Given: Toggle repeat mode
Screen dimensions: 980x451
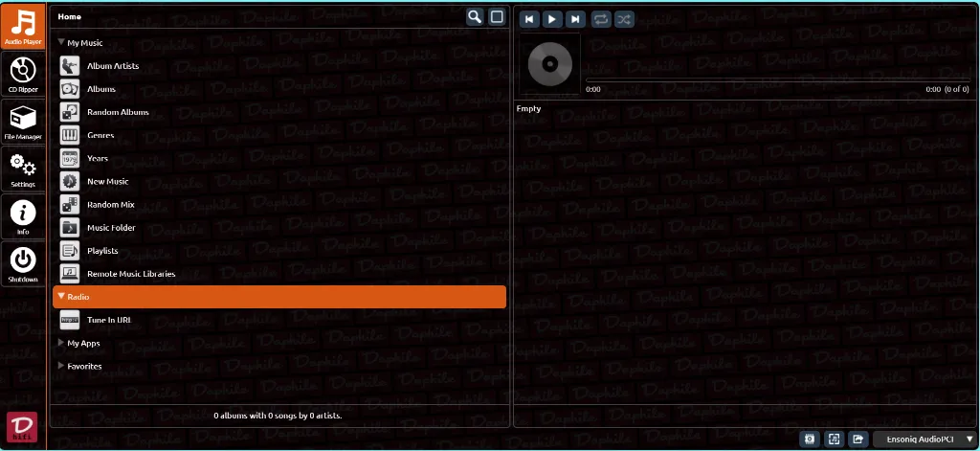Looking at the screenshot, I should pos(601,19).
